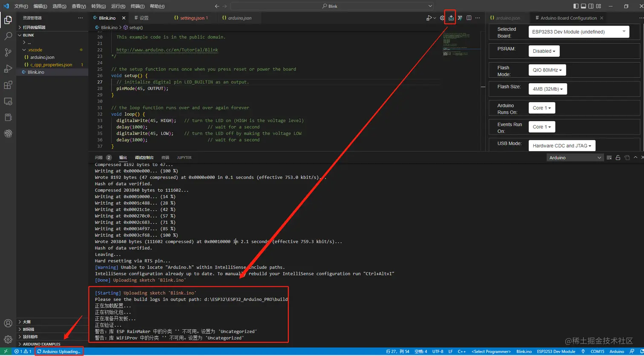Run or debug the Blink sketch

tap(429, 18)
